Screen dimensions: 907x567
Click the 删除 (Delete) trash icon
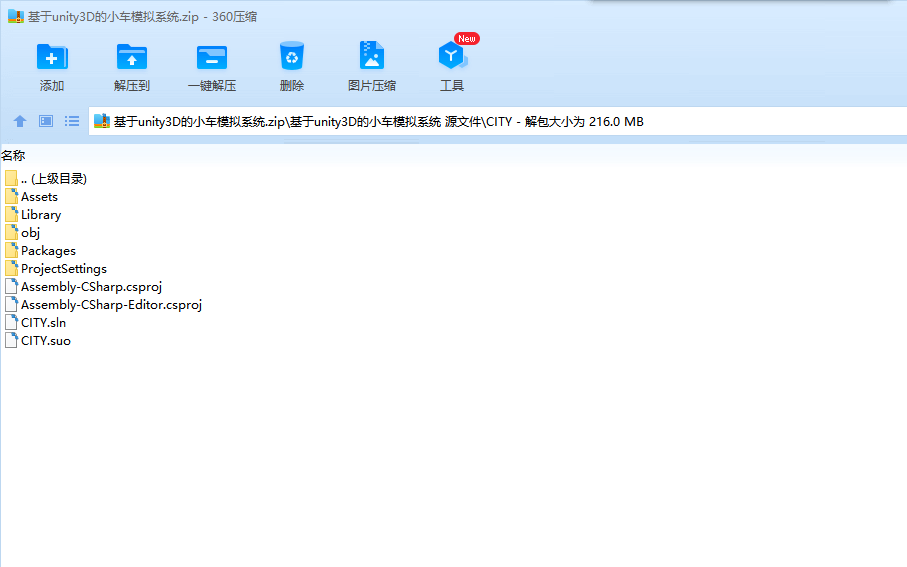coord(292,56)
